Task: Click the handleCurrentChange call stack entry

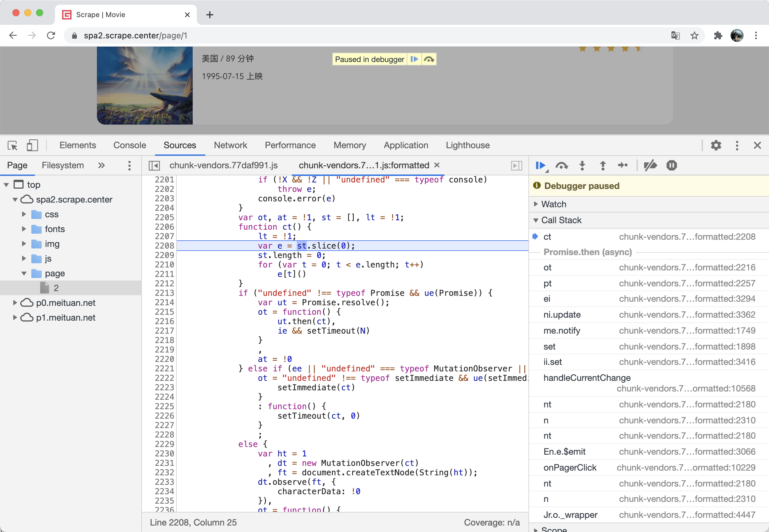Action: click(587, 377)
